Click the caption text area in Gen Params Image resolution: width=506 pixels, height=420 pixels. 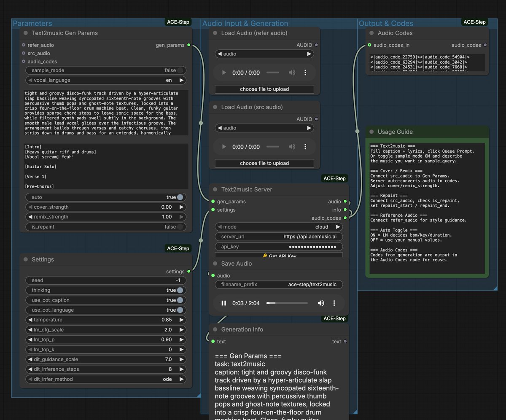pyautogui.click(x=106, y=113)
